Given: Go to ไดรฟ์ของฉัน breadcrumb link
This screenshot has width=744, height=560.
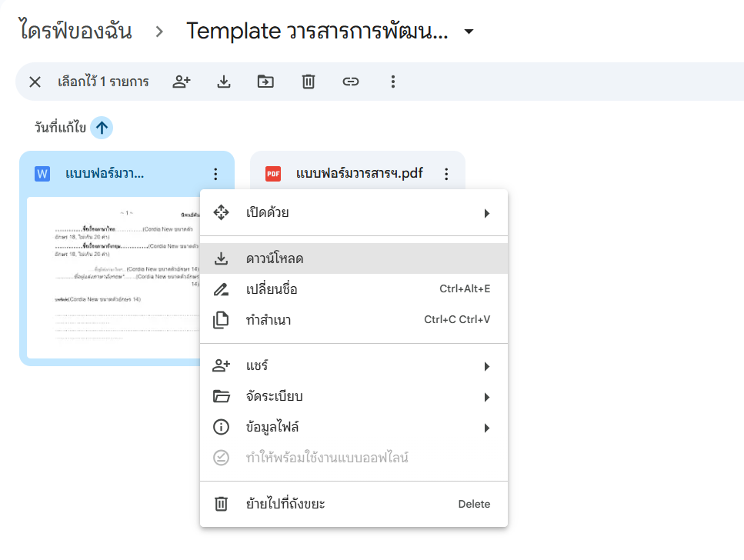Looking at the screenshot, I should point(75,32).
